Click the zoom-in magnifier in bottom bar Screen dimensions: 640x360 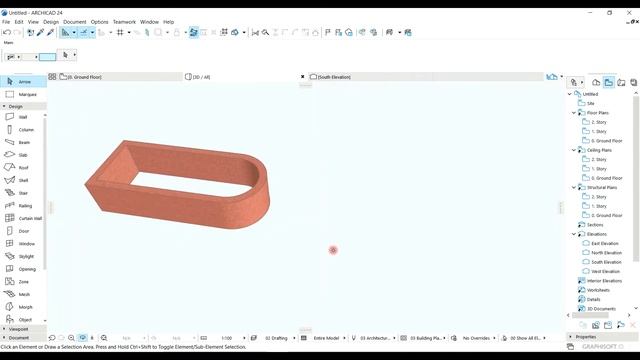coord(71,338)
